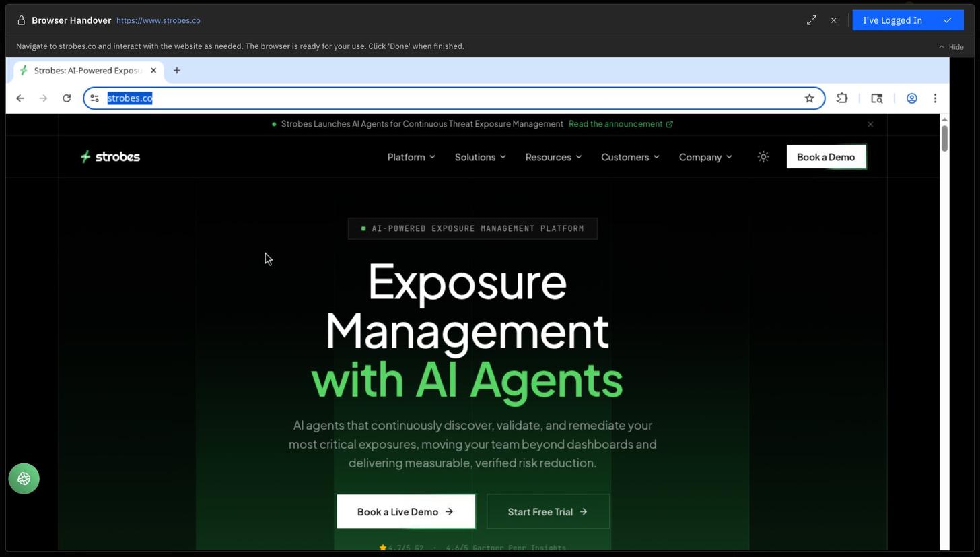
Task: Bookmark this page with the star icon
Action: pos(810,98)
